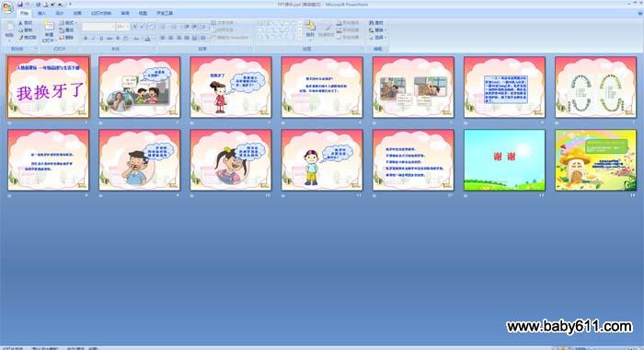Select the mushroom house slide thumbnail
Viewport: 644px width, 350px height.
point(595,160)
